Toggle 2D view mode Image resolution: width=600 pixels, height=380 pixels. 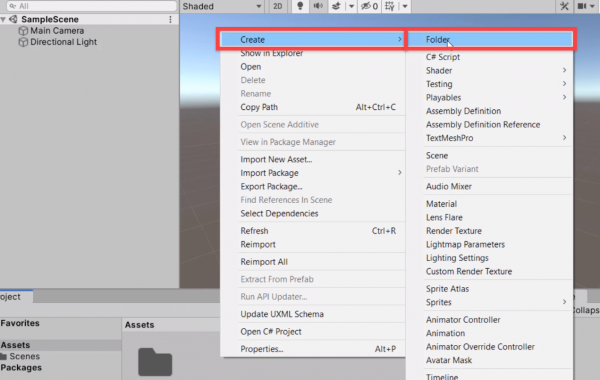point(278,6)
